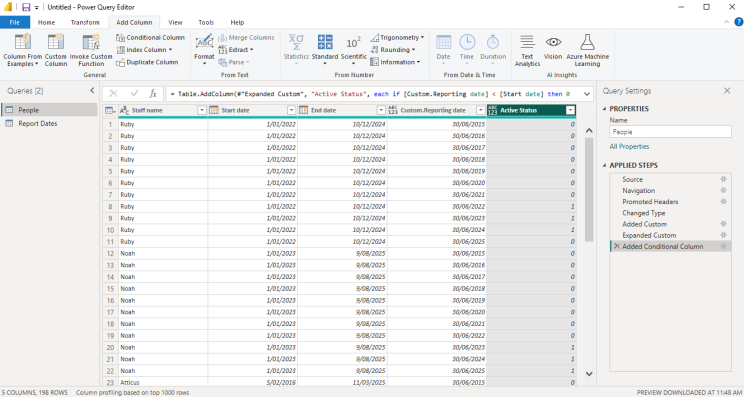This screenshot has width=744, height=397.
Task: Open End date column filter dropdown
Action: [x=381, y=110]
